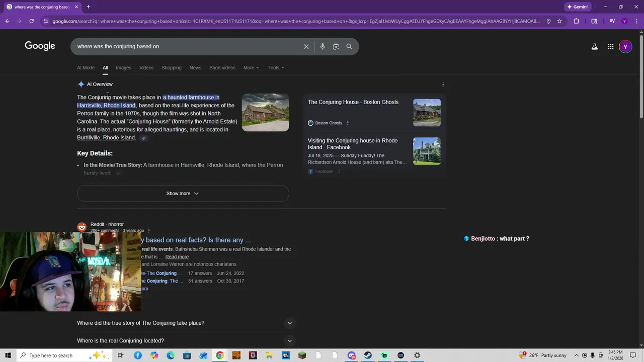The width and height of the screenshot is (644, 362).
Task: Bookmark this page with star icon
Action: 559,21
